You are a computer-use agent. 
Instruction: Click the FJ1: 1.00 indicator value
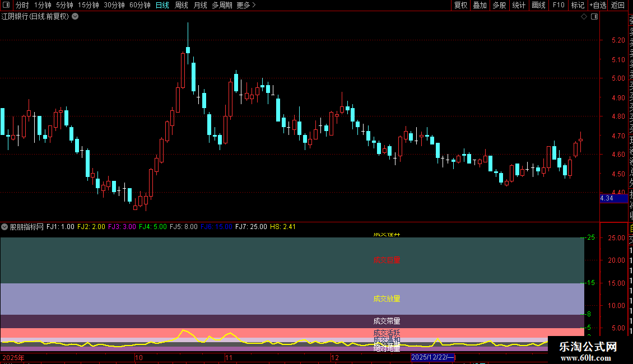tap(60, 227)
